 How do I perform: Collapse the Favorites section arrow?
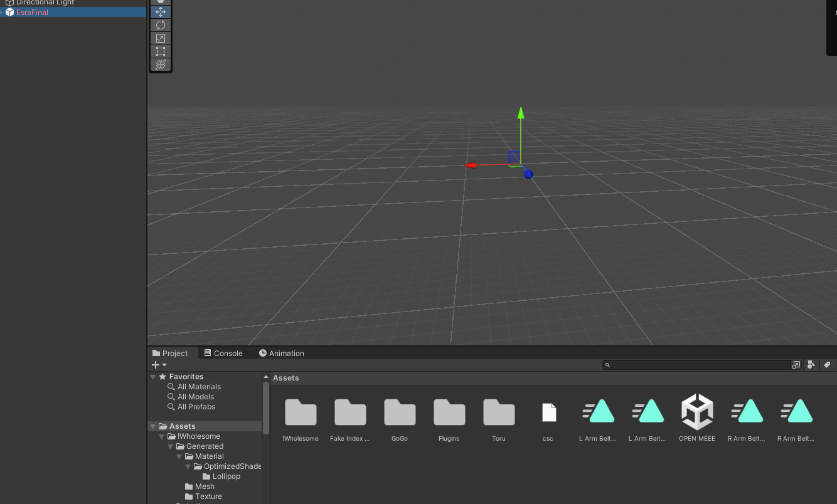click(152, 377)
